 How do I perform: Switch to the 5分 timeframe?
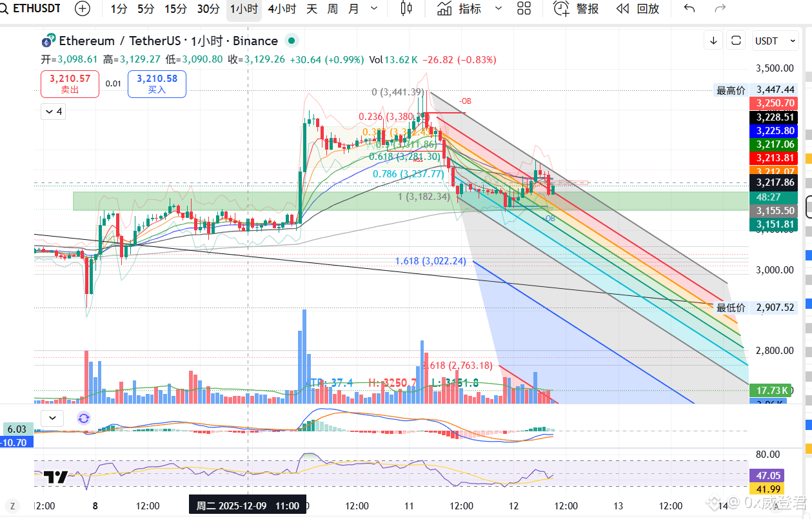pos(146,8)
